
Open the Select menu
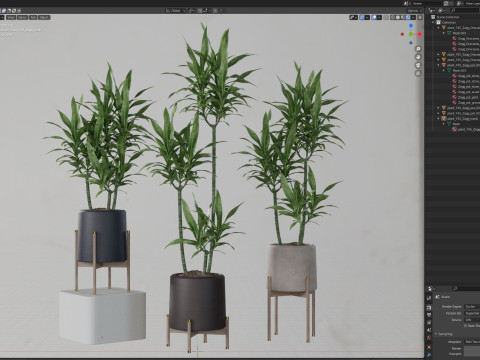(22, 17)
